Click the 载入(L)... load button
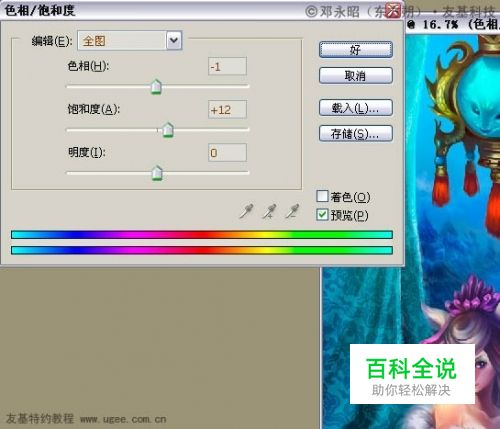500x429 pixels. click(x=356, y=108)
